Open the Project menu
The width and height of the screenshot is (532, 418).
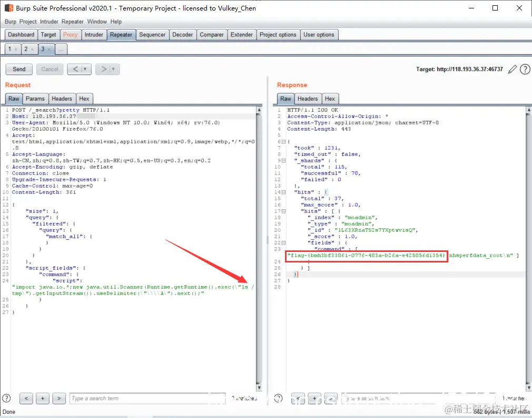[28, 22]
